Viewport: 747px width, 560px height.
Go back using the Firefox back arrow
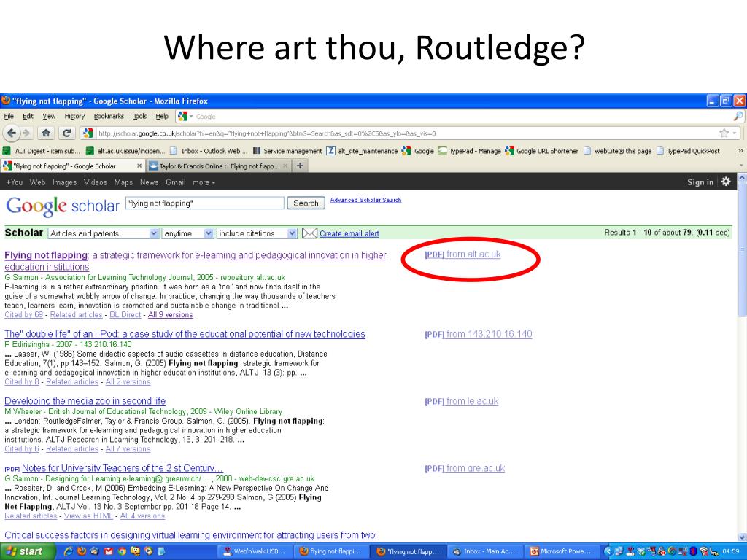click(x=12, y=133)
